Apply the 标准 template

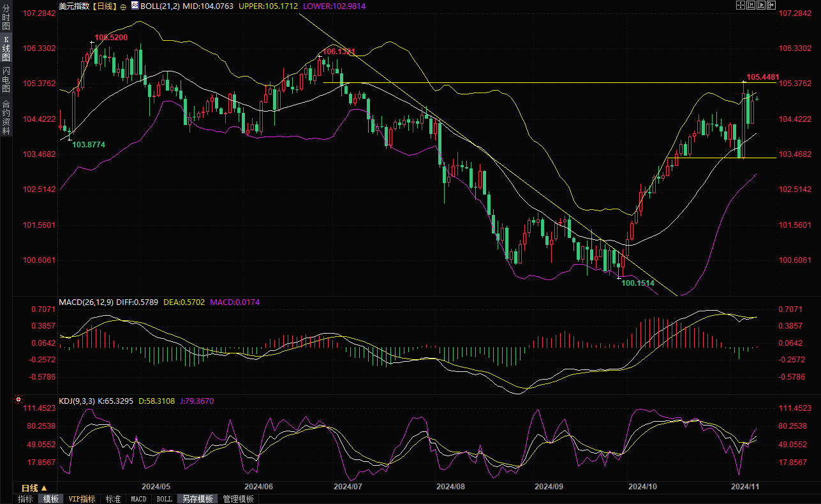click(113, 499)
